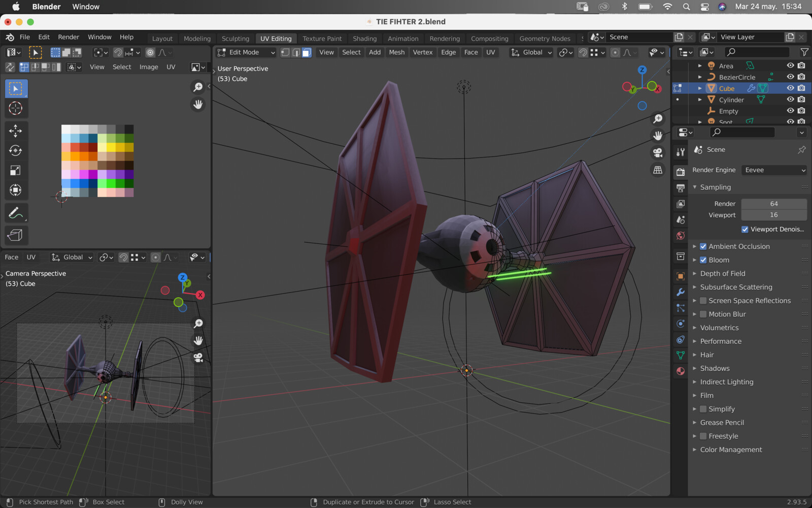Enable the Motion Blur checkbox
812x508 pixels.
(x=703, y=314)
